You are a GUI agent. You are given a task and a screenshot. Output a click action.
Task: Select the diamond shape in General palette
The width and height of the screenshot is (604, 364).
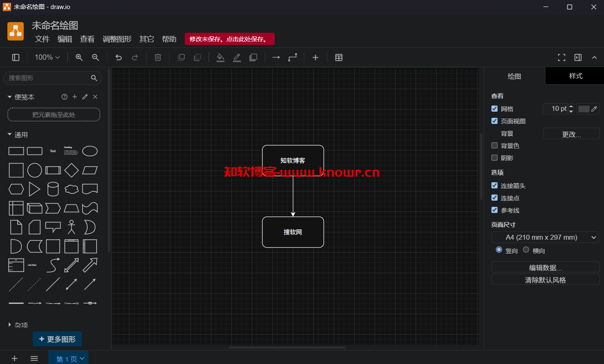click(71, 170)
